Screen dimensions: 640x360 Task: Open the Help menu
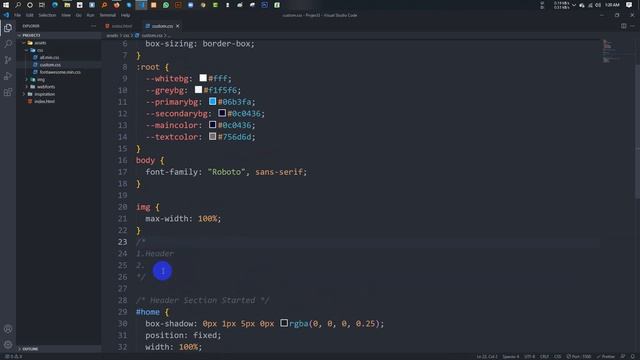(125, 15)
